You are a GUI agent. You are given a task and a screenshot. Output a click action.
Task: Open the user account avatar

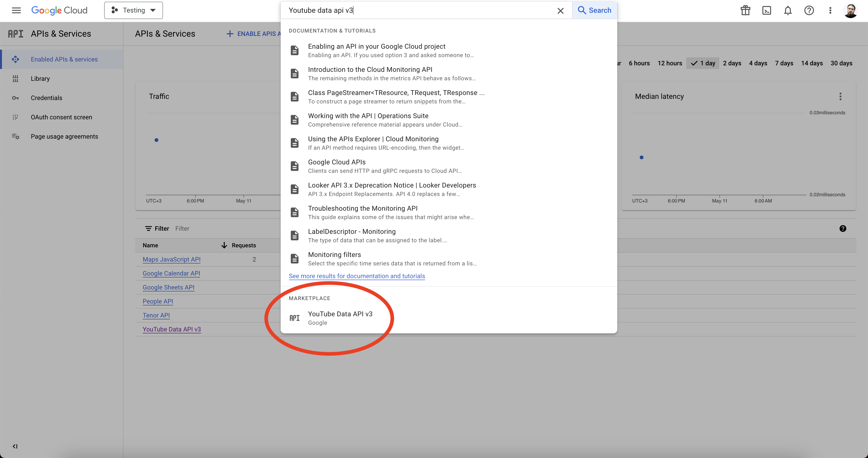[850, 10]
